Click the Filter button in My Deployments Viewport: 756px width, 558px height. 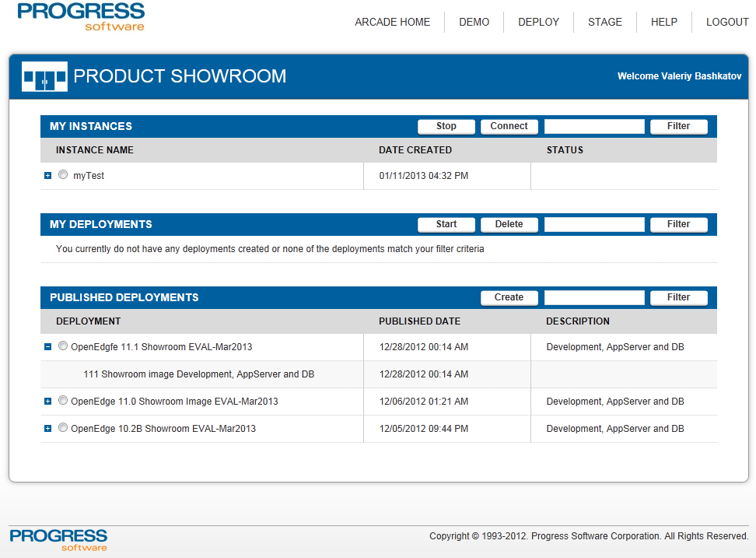[x=679, y=224]
